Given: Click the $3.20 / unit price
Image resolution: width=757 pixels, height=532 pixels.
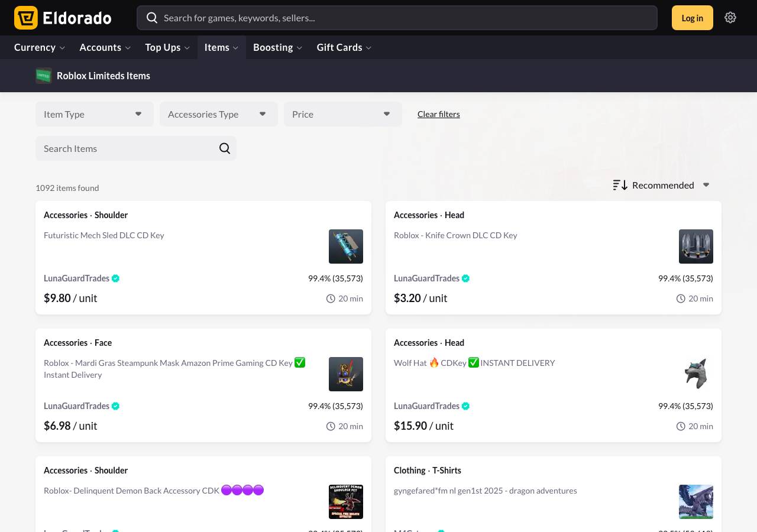Looking at the screenshot, I should coord(420,299).
